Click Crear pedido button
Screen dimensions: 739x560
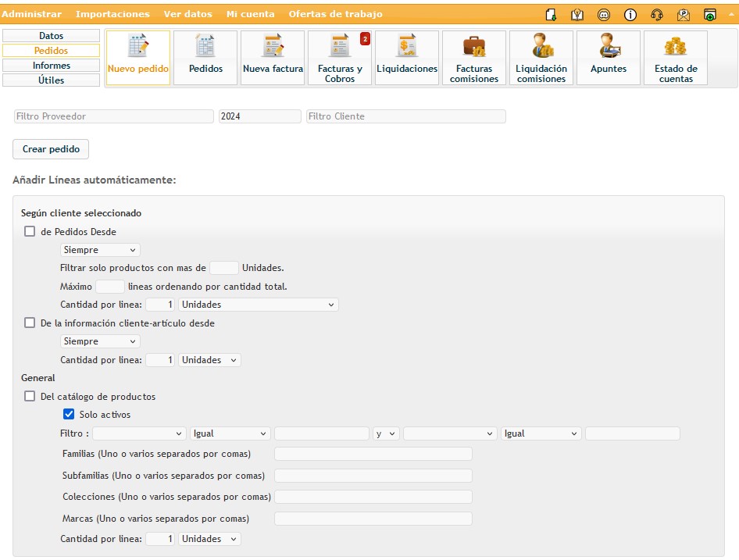(51, 149)
